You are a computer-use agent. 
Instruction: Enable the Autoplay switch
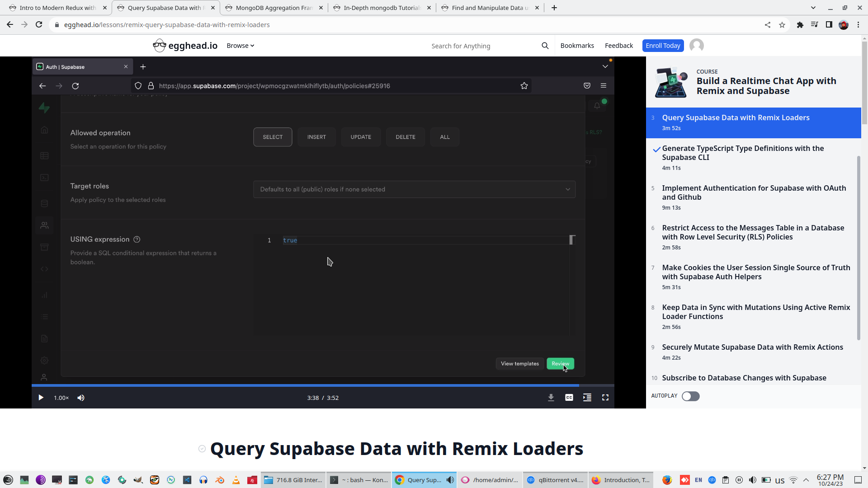coord(690,396)
